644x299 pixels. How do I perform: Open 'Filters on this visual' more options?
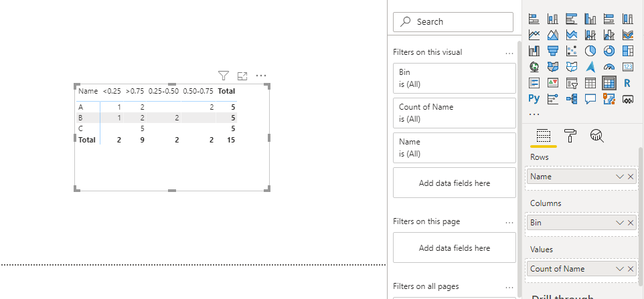point(509,53)
